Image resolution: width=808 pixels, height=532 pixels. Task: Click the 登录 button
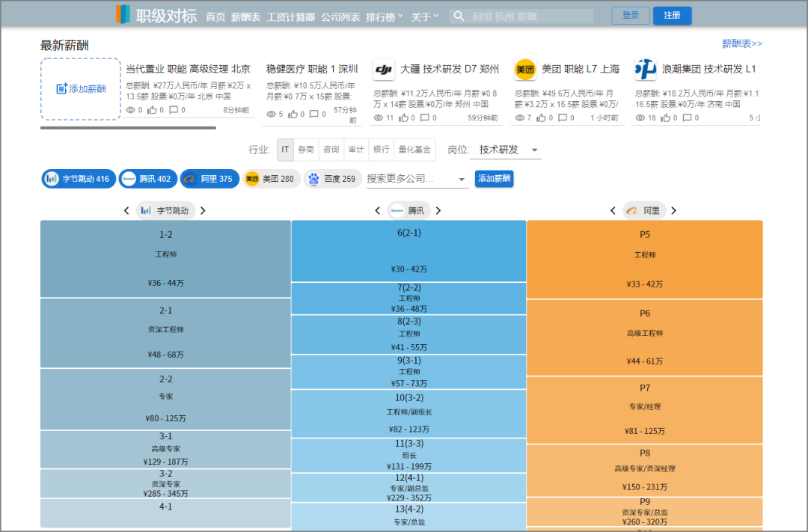631,16
